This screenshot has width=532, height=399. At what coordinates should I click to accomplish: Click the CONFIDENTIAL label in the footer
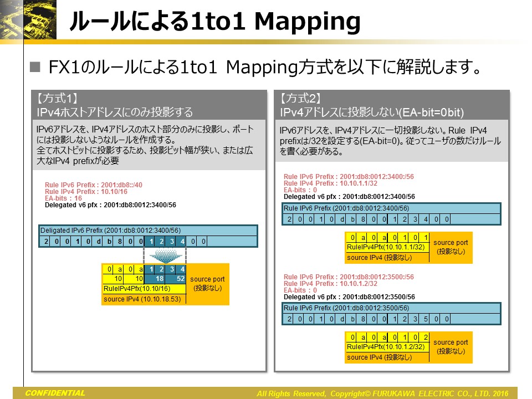click(55, 393)
